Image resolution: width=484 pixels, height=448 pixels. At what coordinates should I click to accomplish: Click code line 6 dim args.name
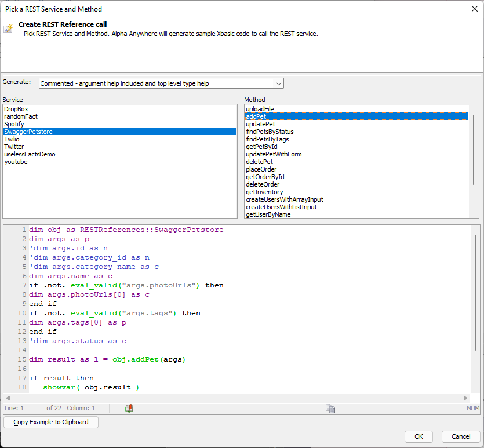click(71, 276)
